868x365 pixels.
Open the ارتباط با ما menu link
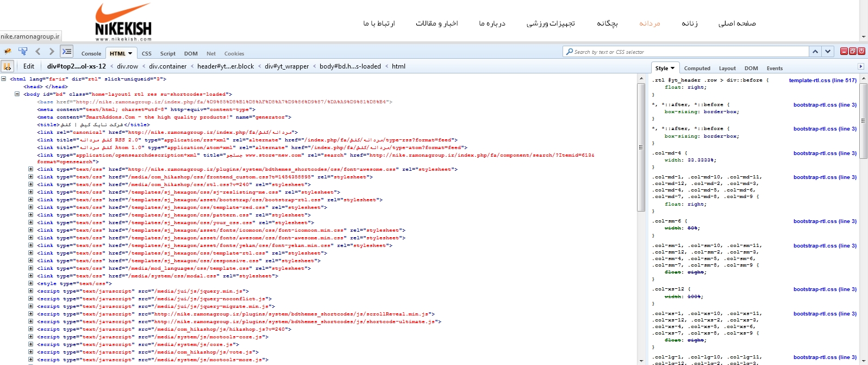(x=379, y=23)
